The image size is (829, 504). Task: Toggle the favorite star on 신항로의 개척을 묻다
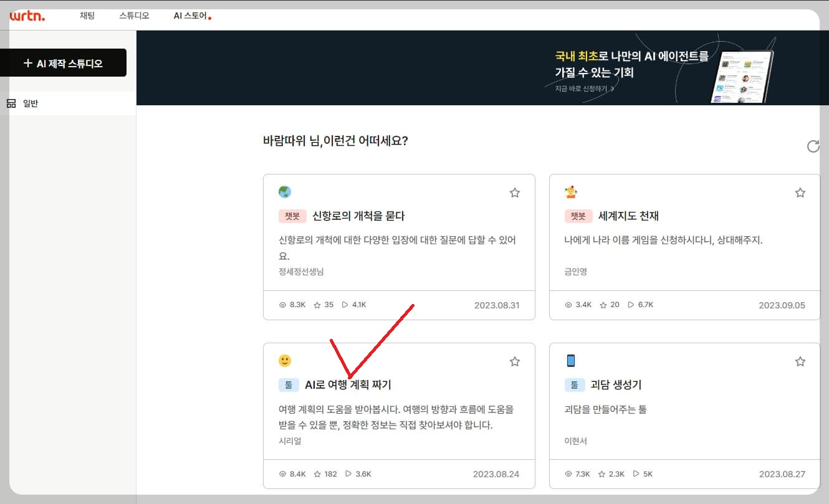pos(515,193)
